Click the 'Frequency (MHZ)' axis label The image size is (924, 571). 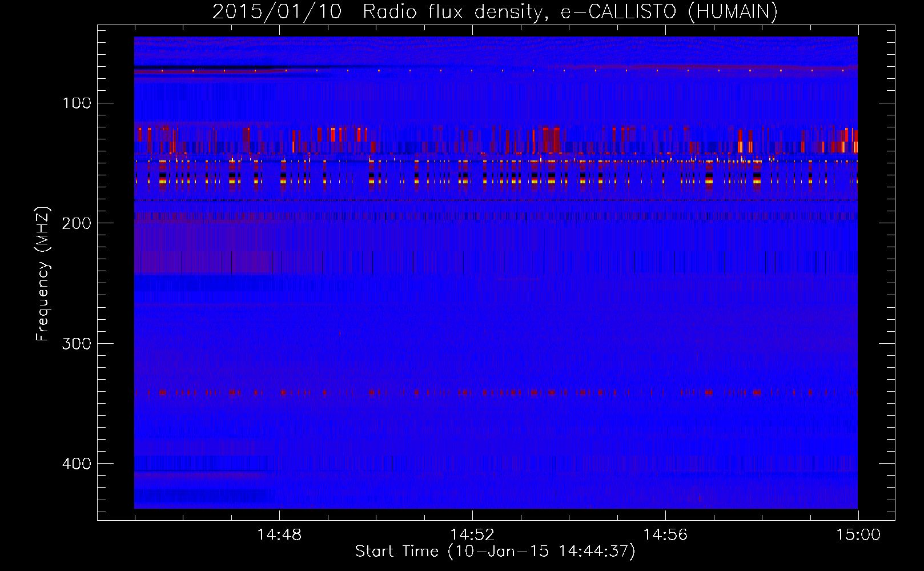(x=43, y=274)
